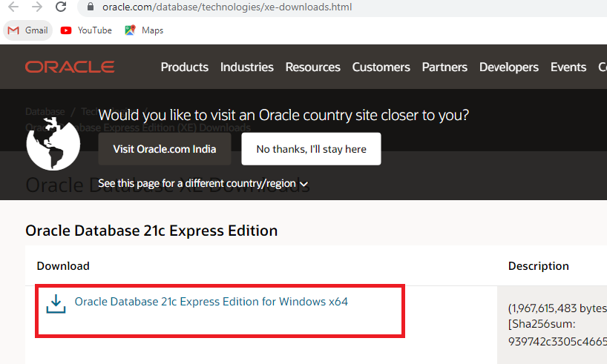Screen dimensions: 607x364
Task: Click the browser forward arrow
Action: point(36,7)
